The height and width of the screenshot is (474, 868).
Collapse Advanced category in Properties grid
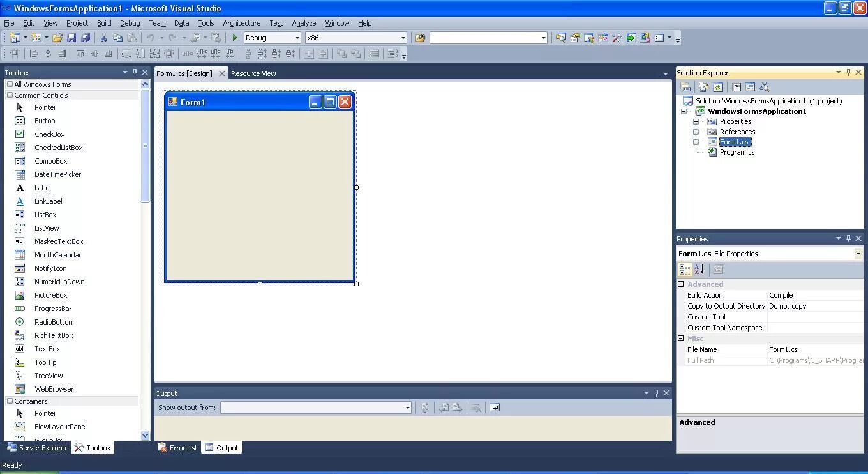[x=681, y=284]
